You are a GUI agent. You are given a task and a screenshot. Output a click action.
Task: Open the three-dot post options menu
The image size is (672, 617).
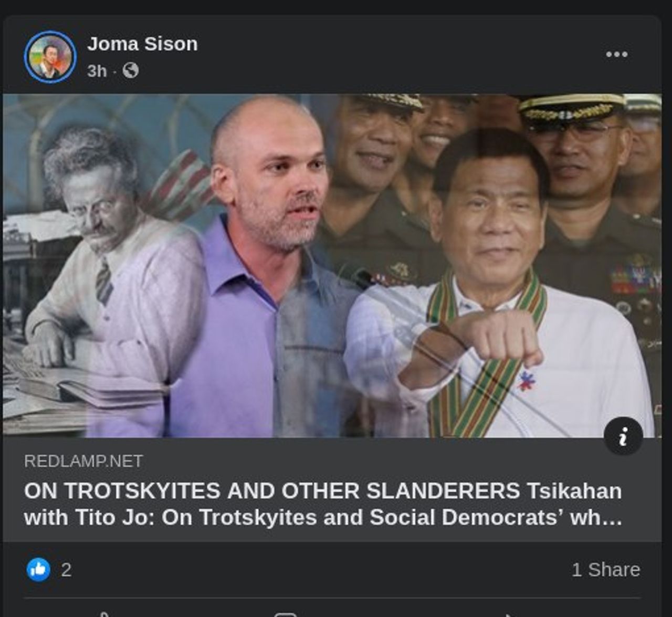[616, 54]
